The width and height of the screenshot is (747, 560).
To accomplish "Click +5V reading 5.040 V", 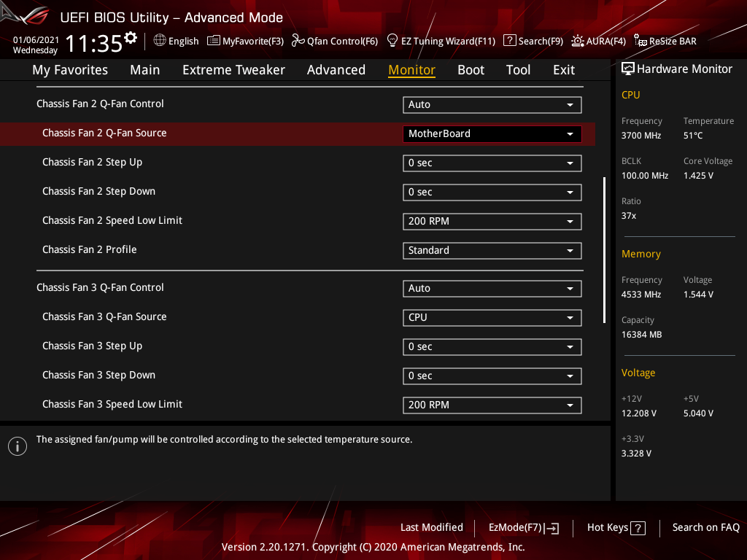I will [698, 413].
